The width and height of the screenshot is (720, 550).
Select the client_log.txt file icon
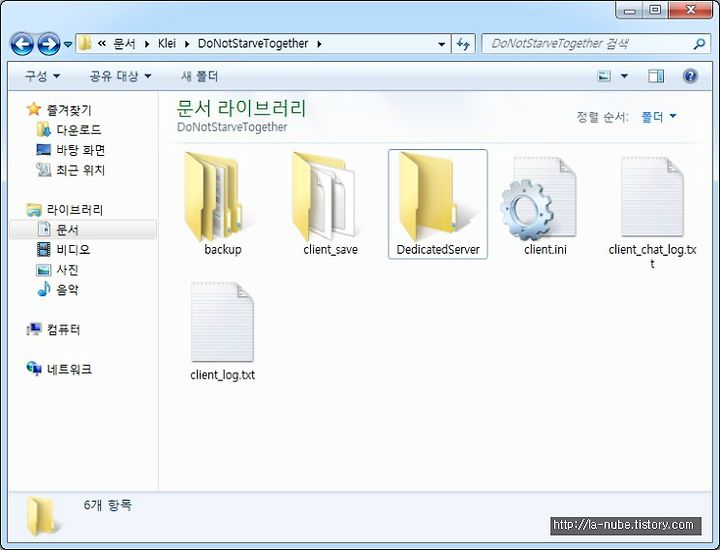(x=222, y=322)
